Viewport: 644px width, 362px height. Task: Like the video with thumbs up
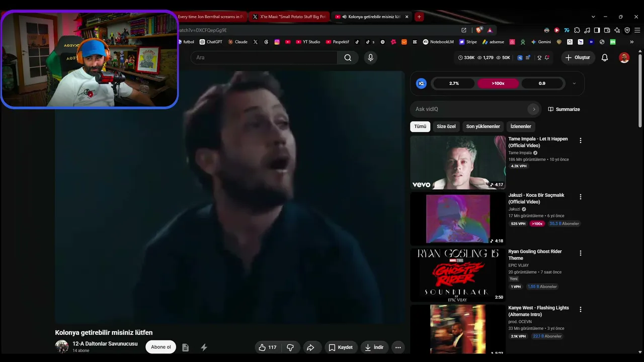[x=268, y=347]
